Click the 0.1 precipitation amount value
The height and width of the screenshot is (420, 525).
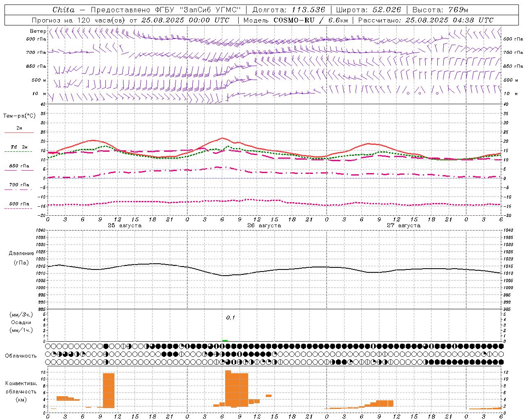tap(231, 317)
